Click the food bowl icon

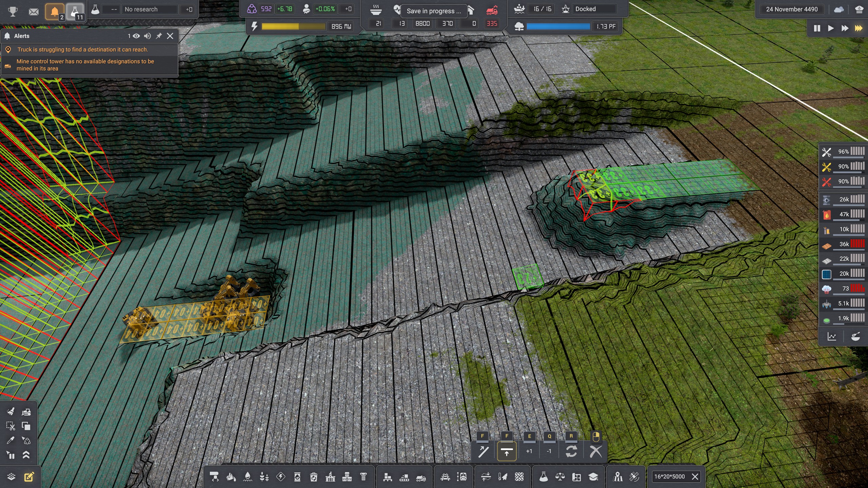(376, 9)
